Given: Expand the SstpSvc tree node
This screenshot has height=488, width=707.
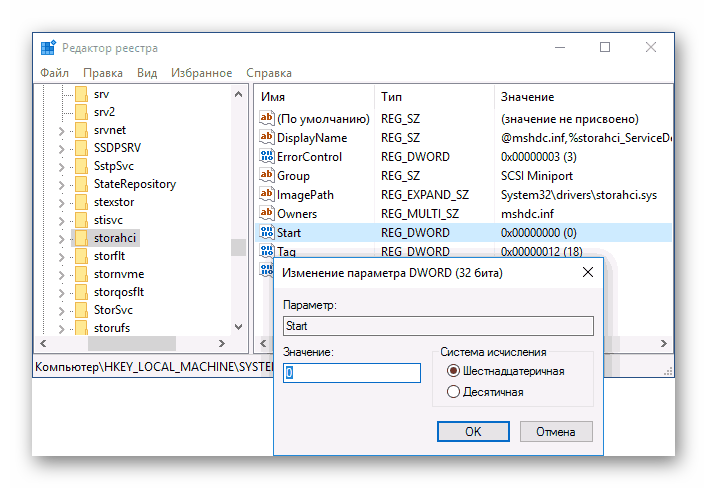Looking at the screenshot, I should coord(61,167).
